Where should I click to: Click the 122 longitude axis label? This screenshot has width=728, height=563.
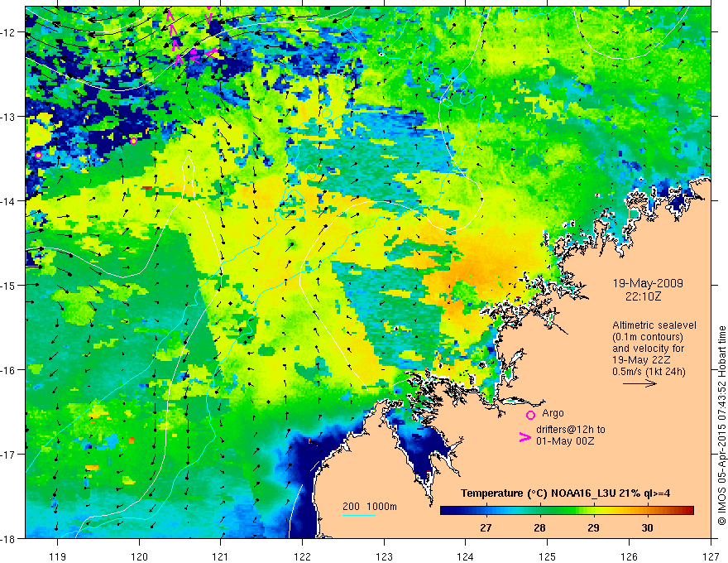tap(302, 556)
